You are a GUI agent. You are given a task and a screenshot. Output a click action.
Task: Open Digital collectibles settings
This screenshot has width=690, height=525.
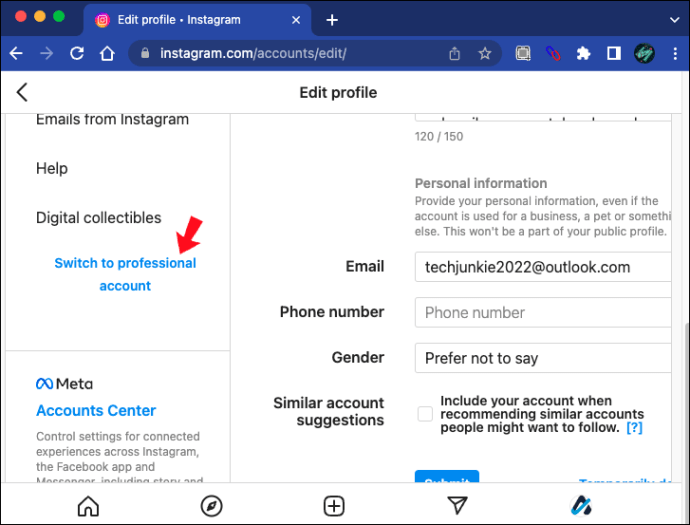(98, 218)
